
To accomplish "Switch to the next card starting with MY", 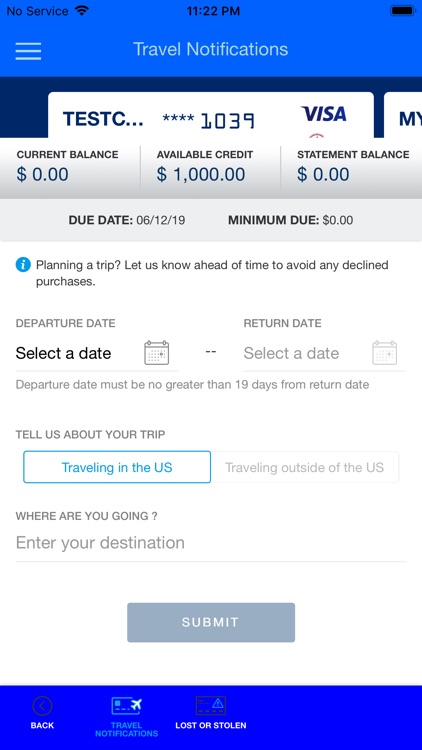I will 403,115.
